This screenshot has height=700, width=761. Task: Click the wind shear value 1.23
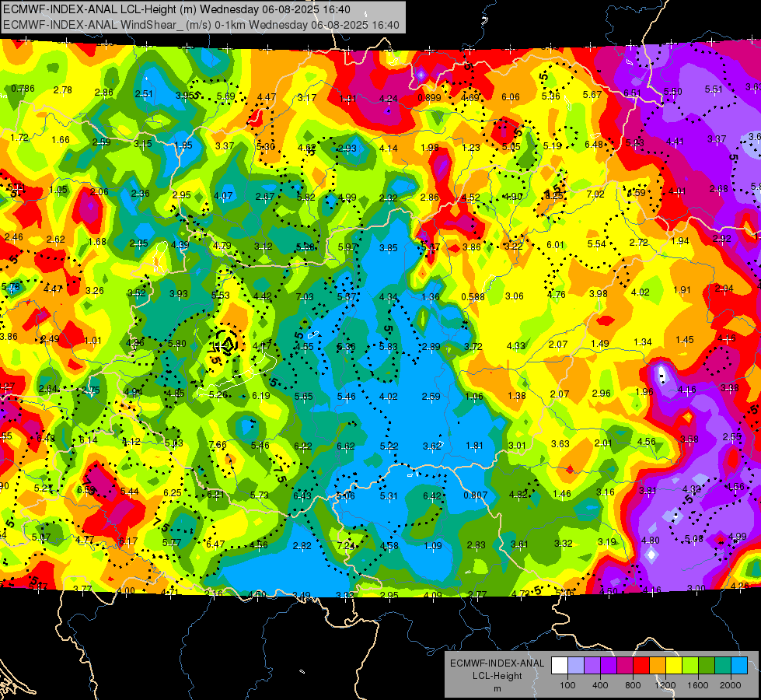pos(471,148)
